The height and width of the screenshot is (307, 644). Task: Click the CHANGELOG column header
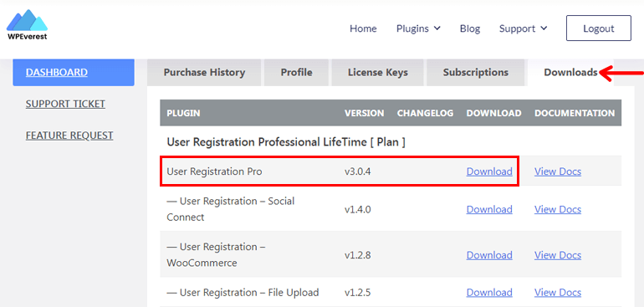click(x=425, y=113)
